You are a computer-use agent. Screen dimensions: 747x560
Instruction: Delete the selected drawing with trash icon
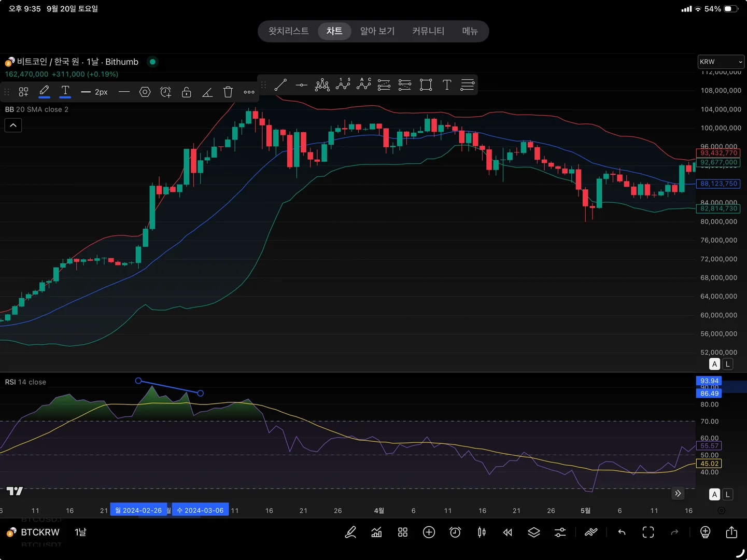(x=228, y=92)
